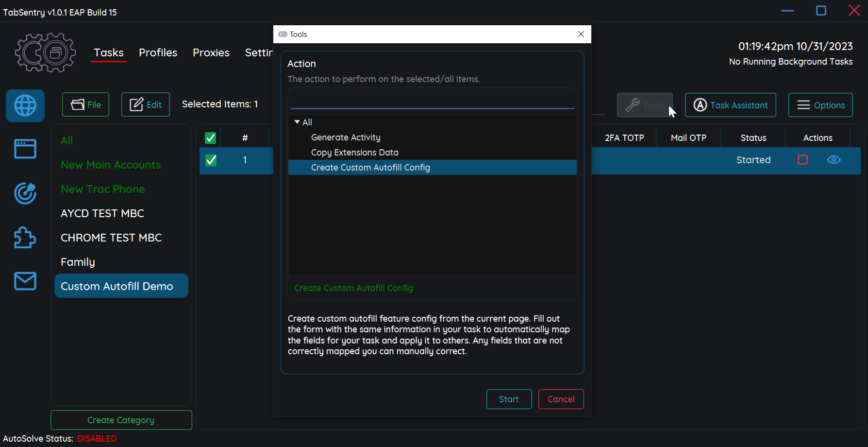The width and height of the screenshot is (868, 447).
Task: Click the Start button in Tools dialog
Action: point(509,399)
